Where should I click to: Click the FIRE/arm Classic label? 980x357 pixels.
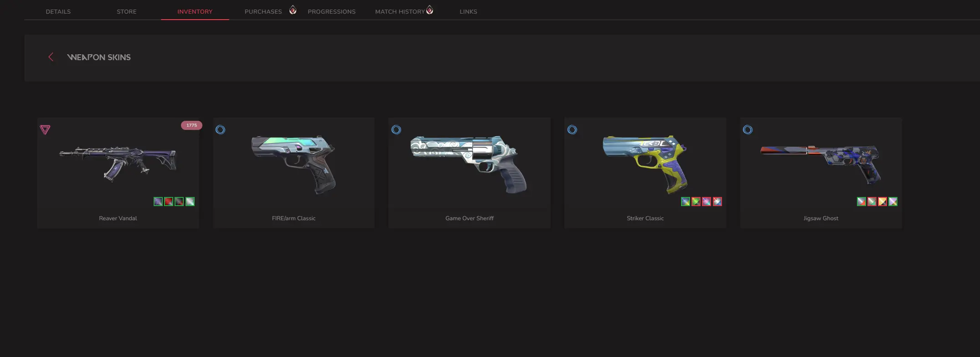[294, 218]
